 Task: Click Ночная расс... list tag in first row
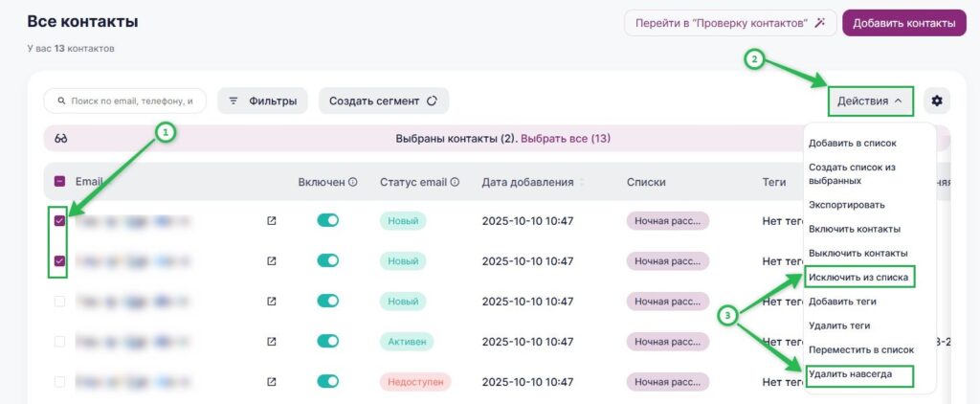pyautogui.click(x=667, y=221)
